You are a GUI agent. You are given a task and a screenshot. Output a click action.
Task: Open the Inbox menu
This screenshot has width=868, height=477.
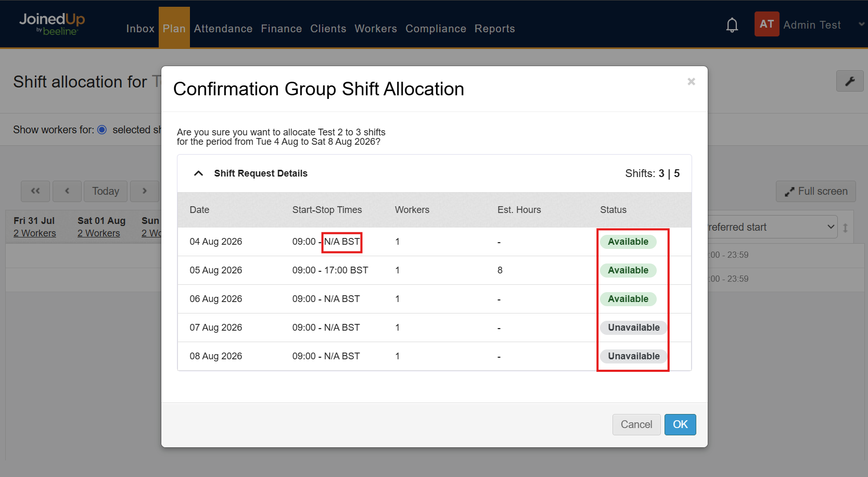141,29
